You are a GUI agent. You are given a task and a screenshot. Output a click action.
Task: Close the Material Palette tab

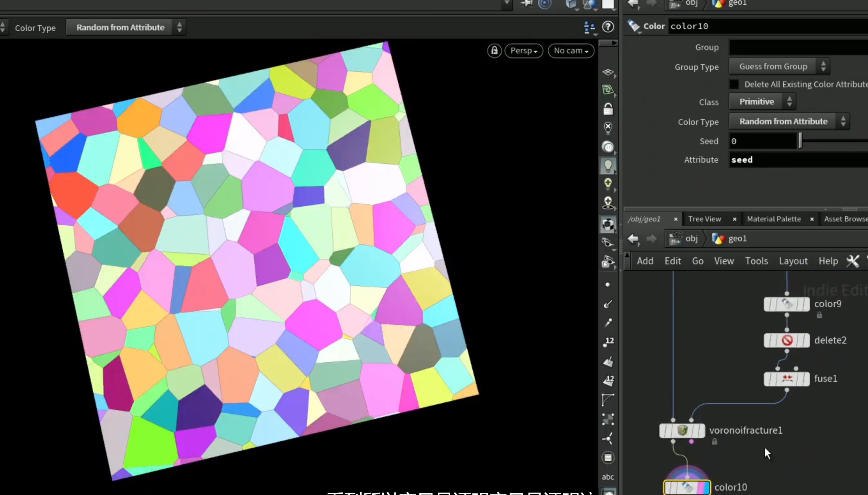pos(812,219)
